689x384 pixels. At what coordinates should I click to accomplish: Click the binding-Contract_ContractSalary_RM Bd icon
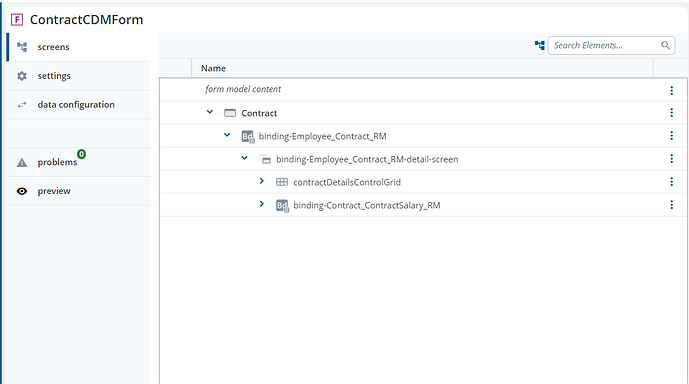coord(283,206)
